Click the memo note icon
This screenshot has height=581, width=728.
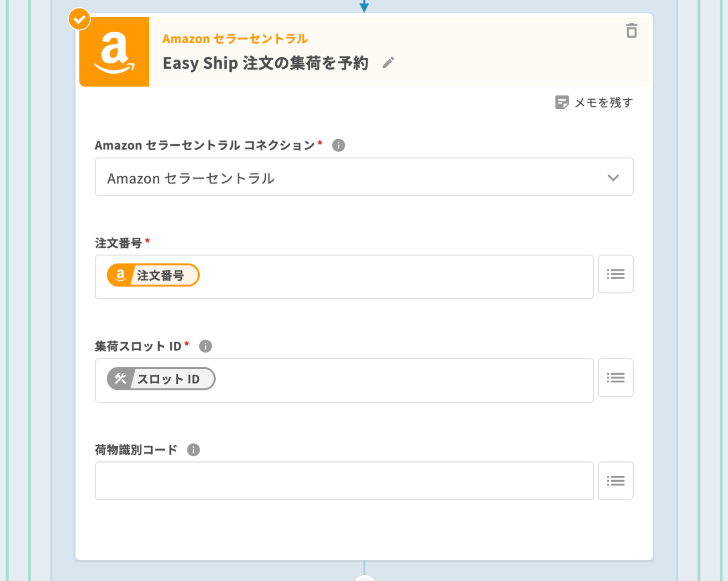(x=561, y=102)
